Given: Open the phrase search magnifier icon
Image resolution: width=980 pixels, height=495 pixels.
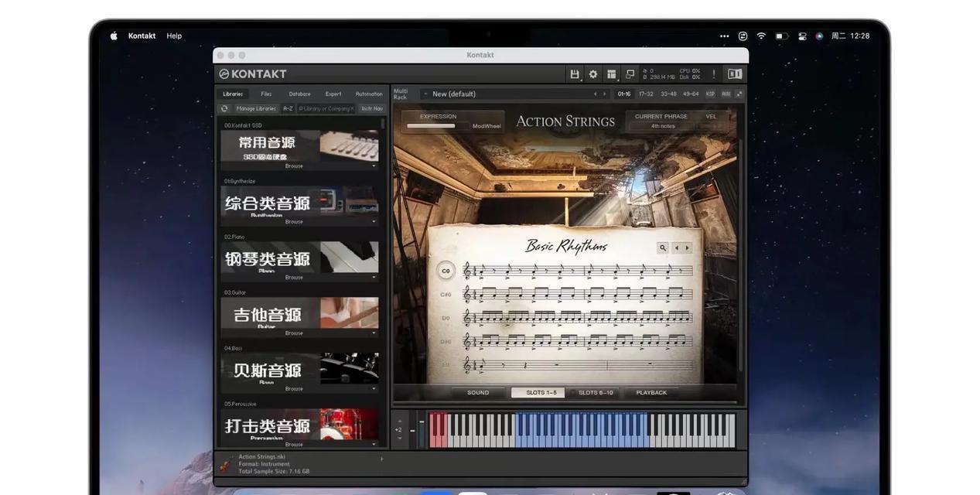Looking at the screenshot, I should [x=662, y=247].
